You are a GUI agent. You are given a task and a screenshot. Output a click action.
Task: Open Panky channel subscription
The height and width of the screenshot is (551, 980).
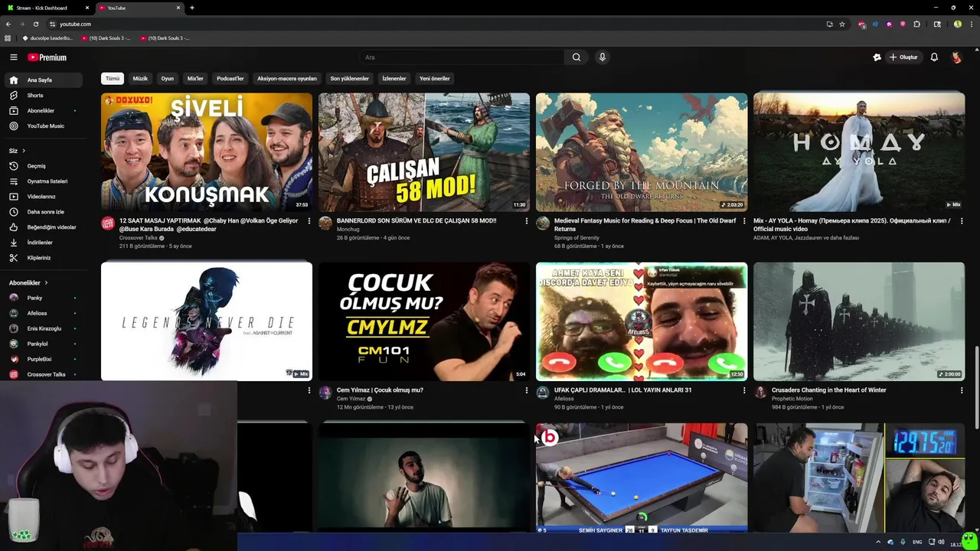pyautogui.click(x=45, y=298)
